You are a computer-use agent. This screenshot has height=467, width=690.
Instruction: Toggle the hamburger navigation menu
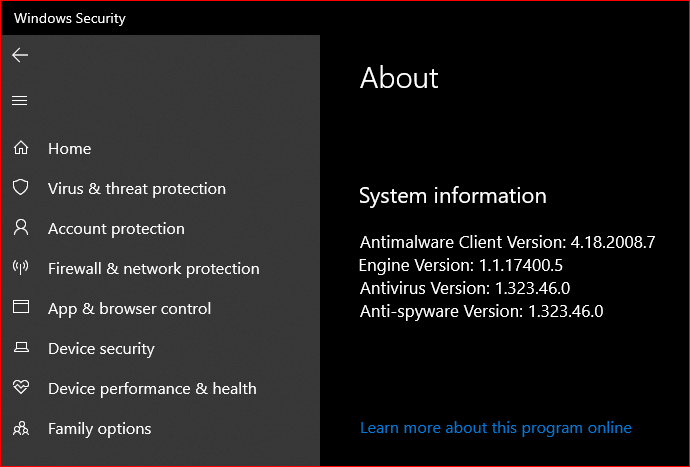[x=20, y=100]
